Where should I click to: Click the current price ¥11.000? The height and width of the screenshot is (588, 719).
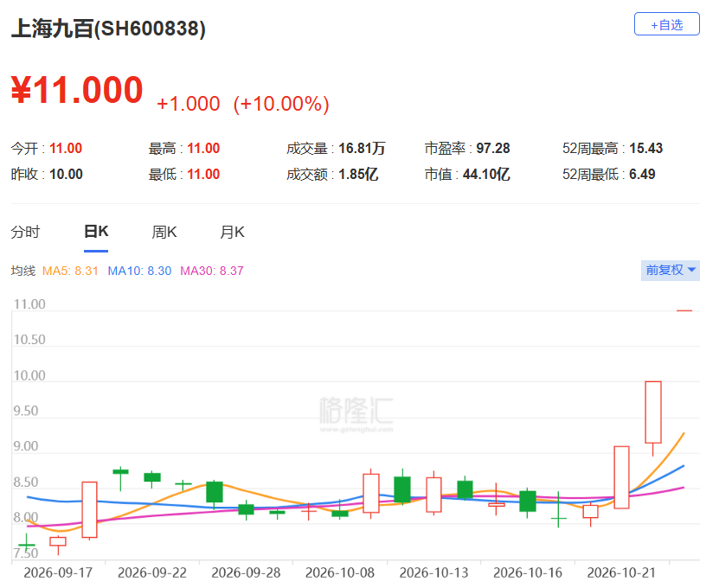77,90
